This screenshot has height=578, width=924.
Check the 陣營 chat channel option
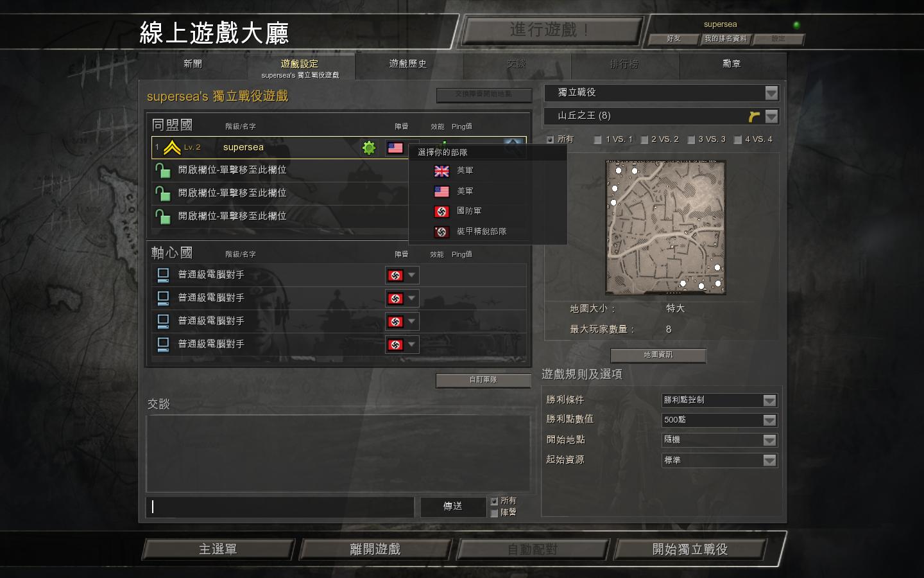pyautogui.click(x=494, y=512)
